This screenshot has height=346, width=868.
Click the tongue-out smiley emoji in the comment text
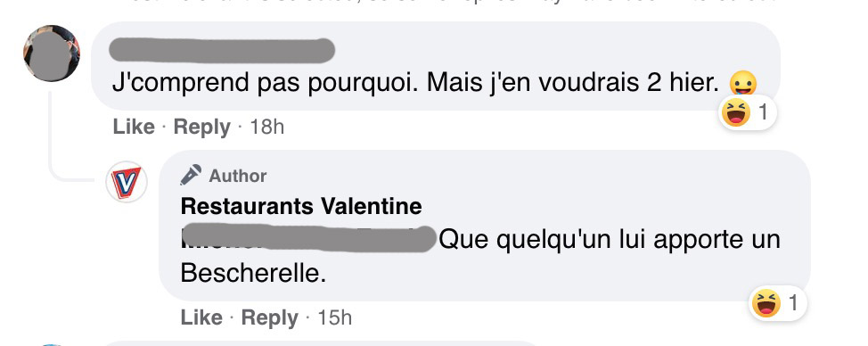743,85
